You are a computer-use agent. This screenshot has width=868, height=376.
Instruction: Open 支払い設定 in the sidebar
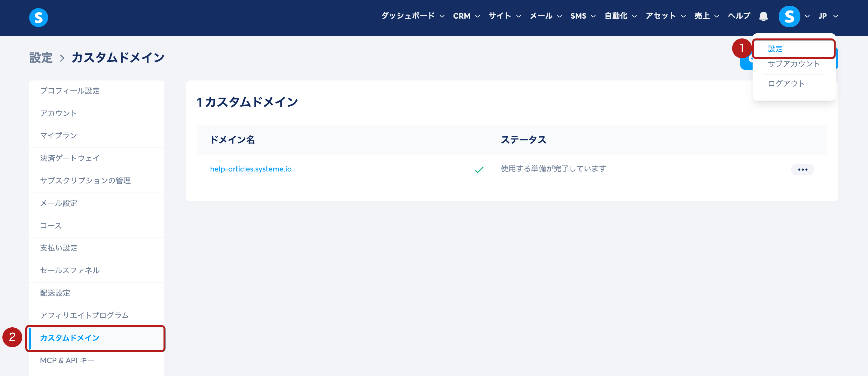97,248
